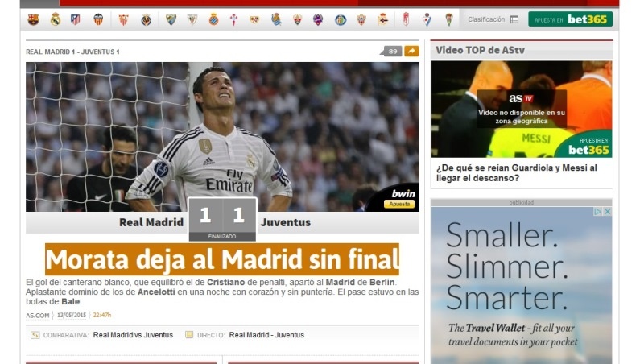Close the Travel Wallet advertisement
Image resolution: width=644 pixels, height=364 pixels.
point(607,211)
